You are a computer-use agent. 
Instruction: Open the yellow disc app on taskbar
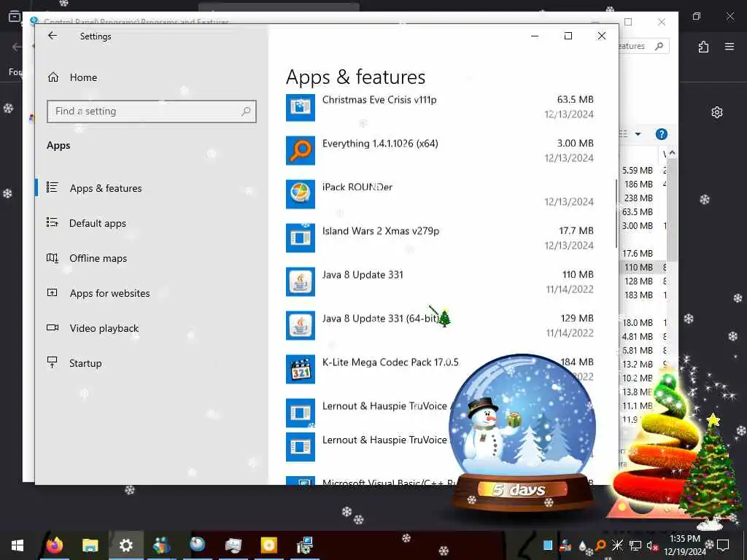tap(268, 545)
